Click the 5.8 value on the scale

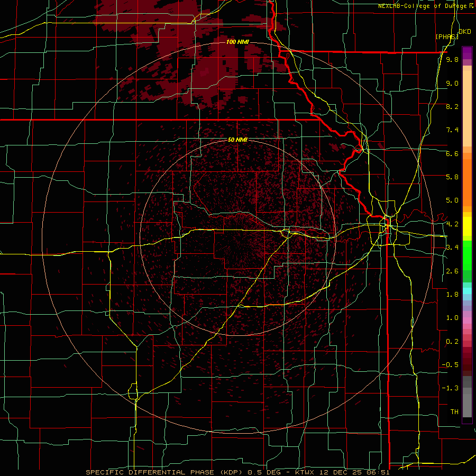tap(452, 177)
